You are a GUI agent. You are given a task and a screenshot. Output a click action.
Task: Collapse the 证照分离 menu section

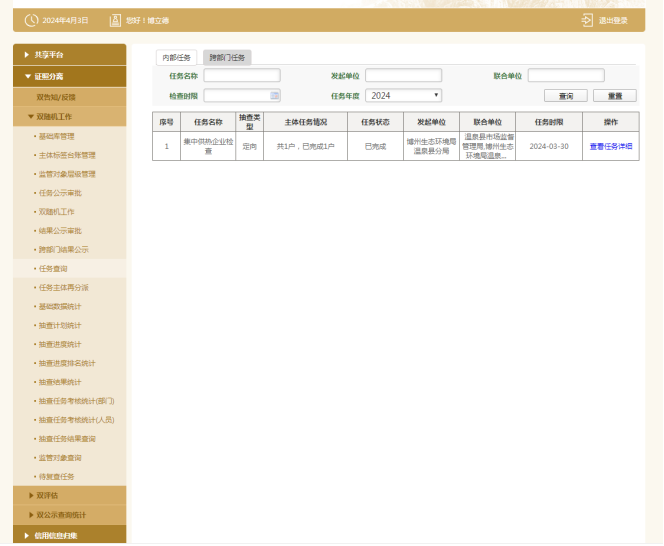(70, 76)
